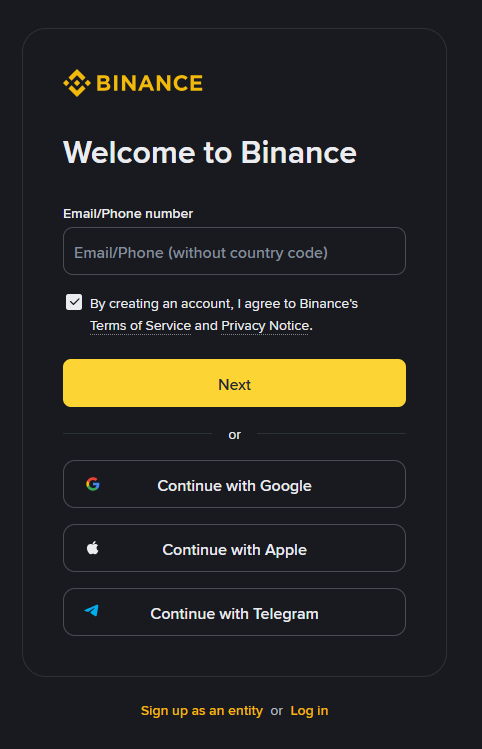Click the Email/Phone number field label

128,214
